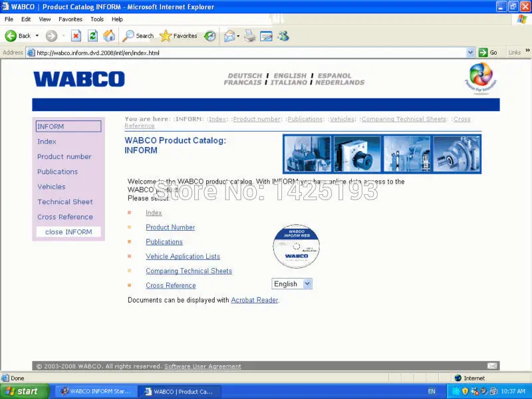532x399 pixels.
Task: Open Cross Reference link in main list
Action: tap(171, 286)
